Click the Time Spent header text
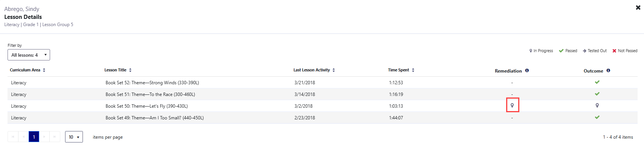 coord(398,70)
